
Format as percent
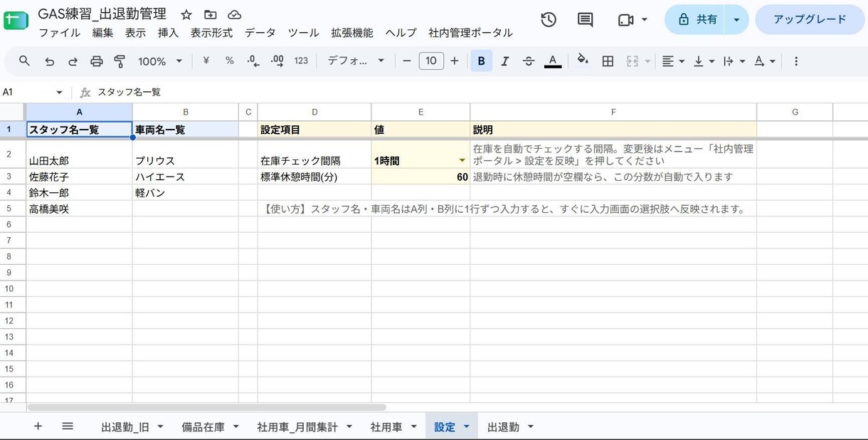(229, 61)
